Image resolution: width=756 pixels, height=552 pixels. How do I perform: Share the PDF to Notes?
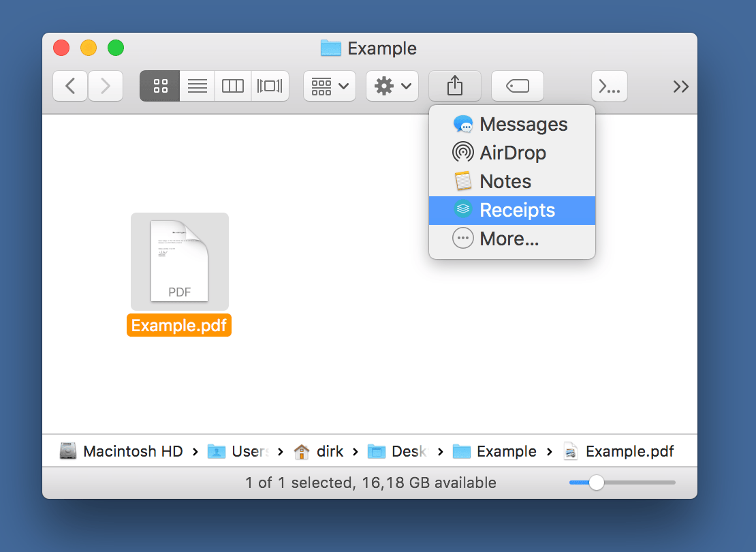[505, 181]
